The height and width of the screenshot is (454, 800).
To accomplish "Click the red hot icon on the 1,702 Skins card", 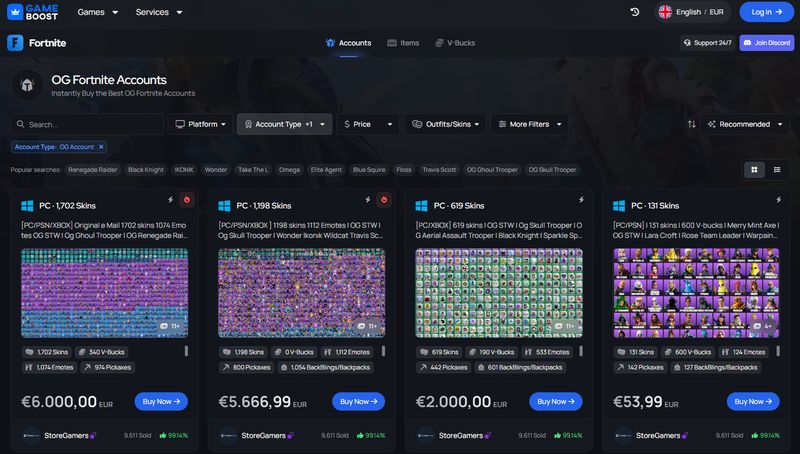I will 187,200.
